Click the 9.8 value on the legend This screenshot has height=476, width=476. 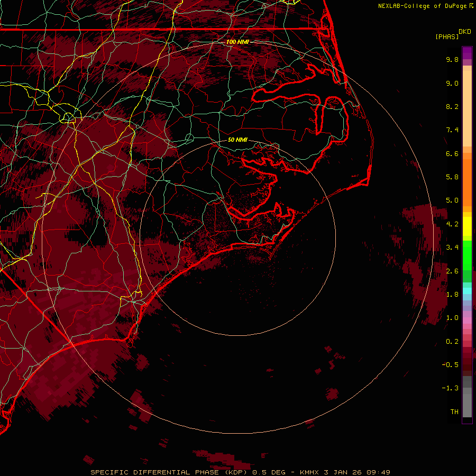coord(452,59)
